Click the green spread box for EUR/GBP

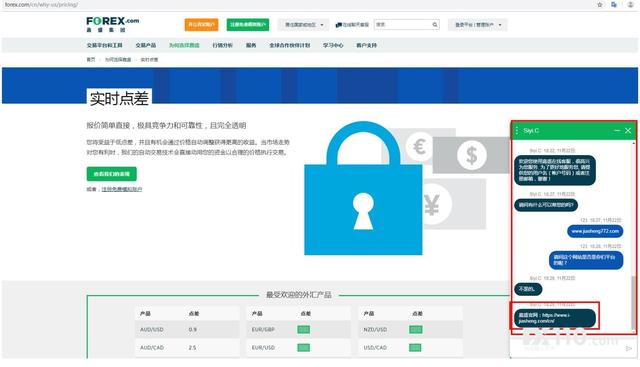[303, 329]
